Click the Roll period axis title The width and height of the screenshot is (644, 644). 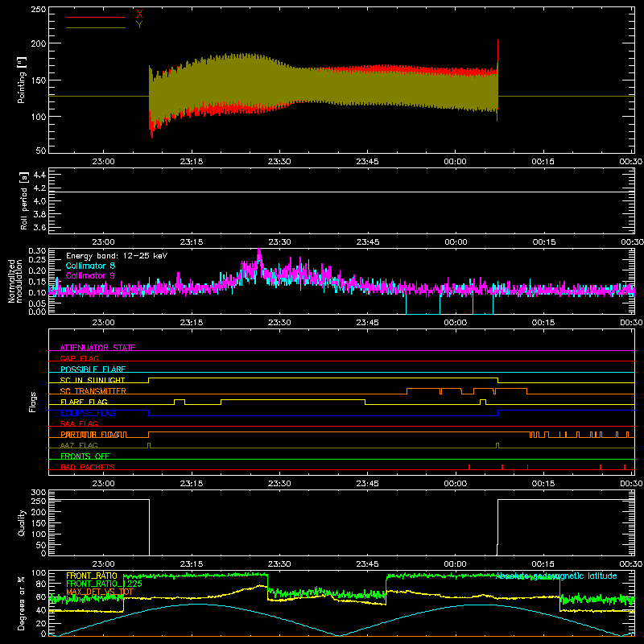click(24, 200)
